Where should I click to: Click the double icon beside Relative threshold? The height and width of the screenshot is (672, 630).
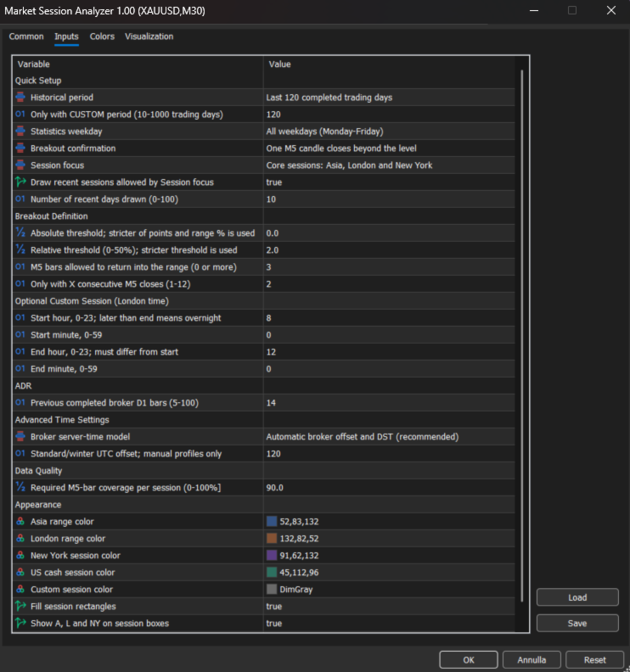[20, 249]
